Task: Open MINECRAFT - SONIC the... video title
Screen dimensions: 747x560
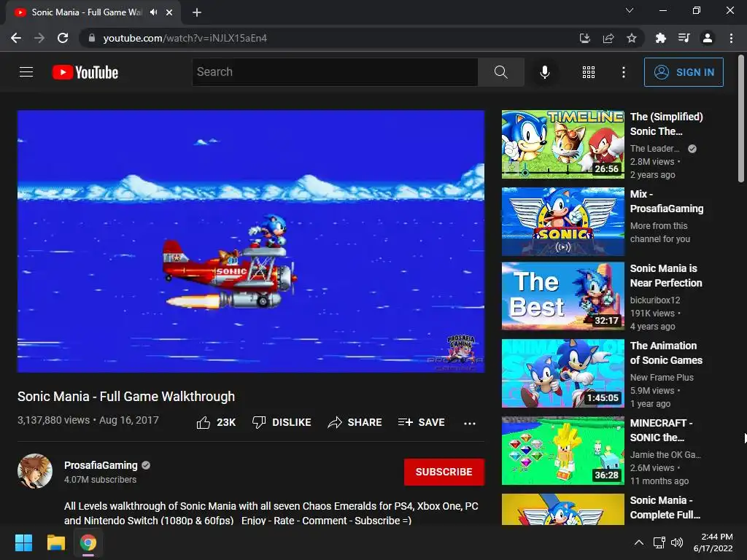Action: [662, 430]
